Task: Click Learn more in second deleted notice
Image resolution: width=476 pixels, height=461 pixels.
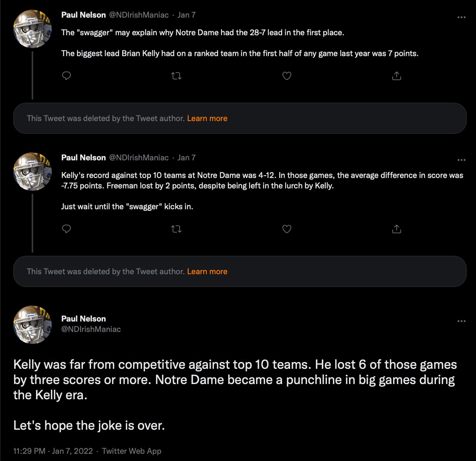Action: pos(207,271)
